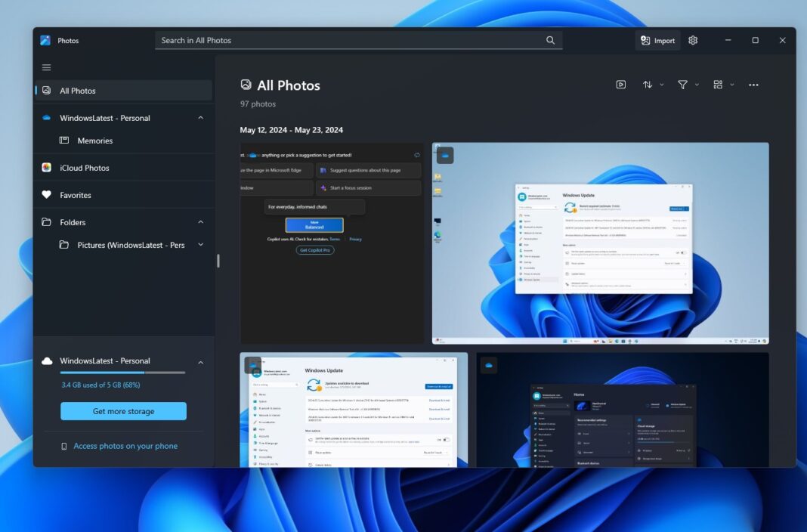Open the See more ellipsis menu
The image size is (807, 532).
click(753, 84)
